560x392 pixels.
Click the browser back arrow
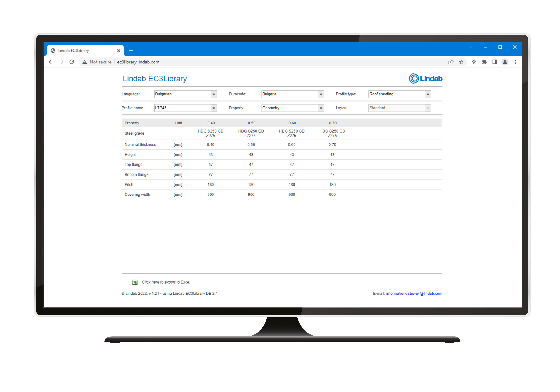[x=51, y=62]
